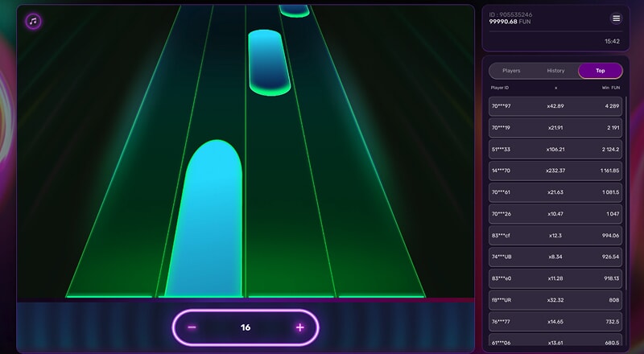Open the hamburger menu icon
This screenshot has height=354, width=644.
click(617, 19)
